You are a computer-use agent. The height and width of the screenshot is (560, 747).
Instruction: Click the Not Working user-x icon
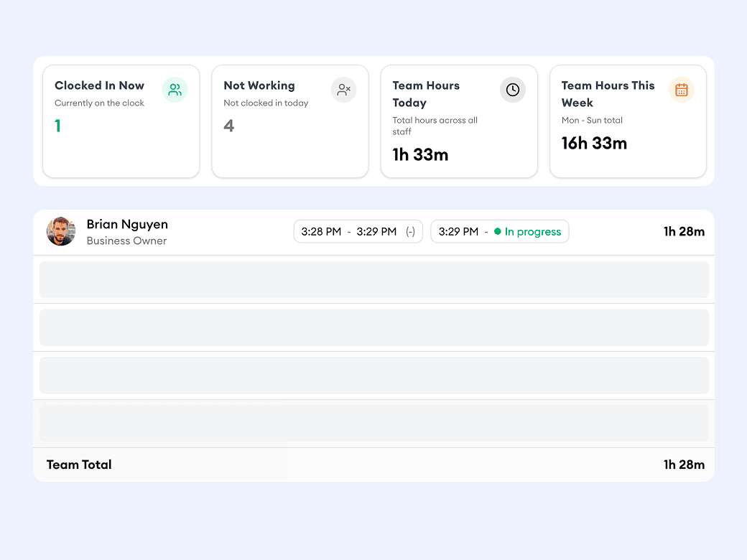point(343,90)
